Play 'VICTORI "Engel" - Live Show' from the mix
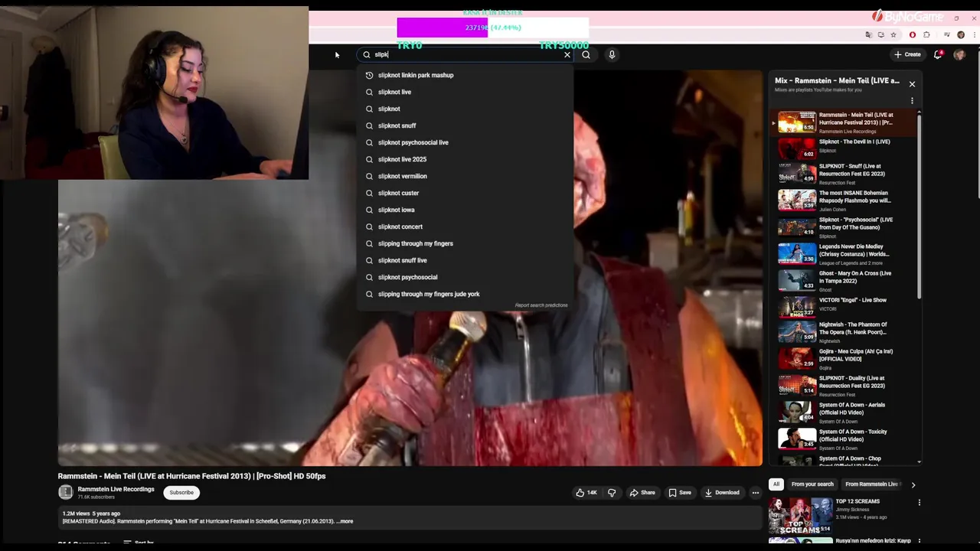Image resolution: width=980 pixels, height=551 pixels. pyautogui.click(x=844, y=306)
